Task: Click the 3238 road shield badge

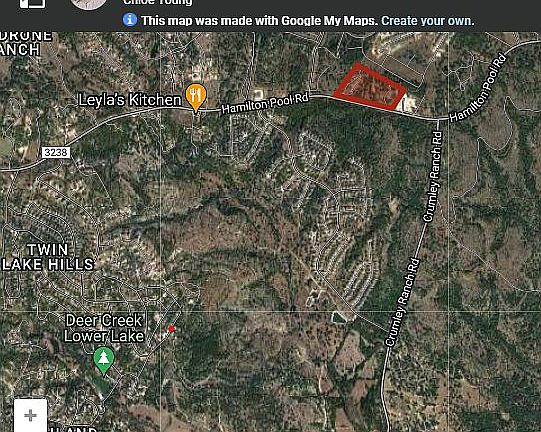Action: tap(56, 152)
